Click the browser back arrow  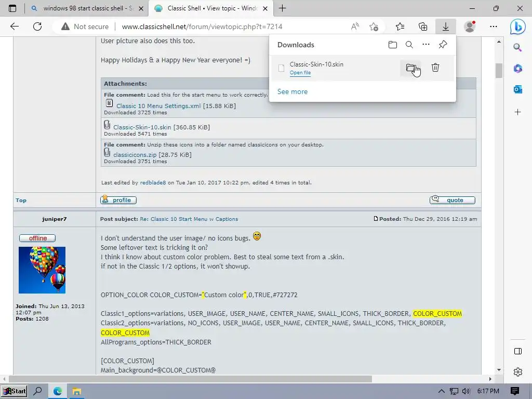[15, 26]
